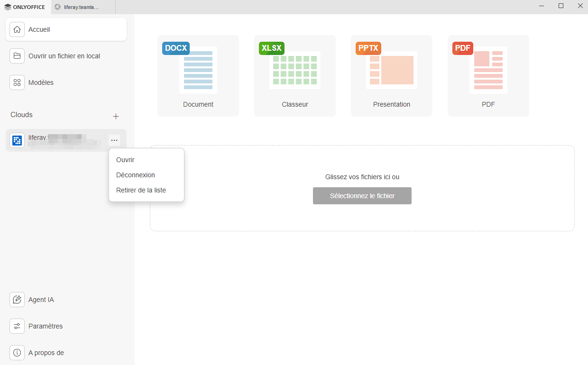Click the A propos de info icon

tap(17, 353)
